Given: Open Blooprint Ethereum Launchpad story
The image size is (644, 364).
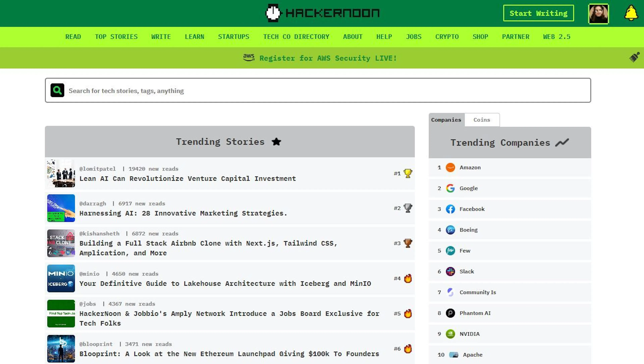Looking at the screenshot, I should 229,354.
